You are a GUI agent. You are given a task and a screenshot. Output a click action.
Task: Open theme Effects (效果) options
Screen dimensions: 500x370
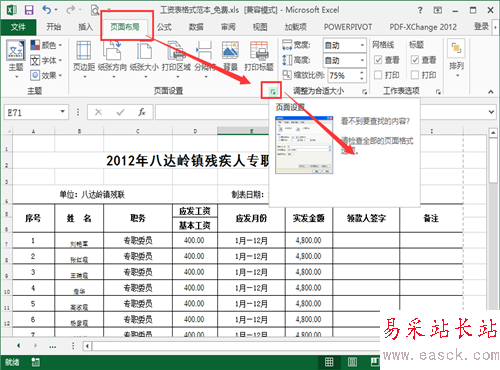pos(46,75)
